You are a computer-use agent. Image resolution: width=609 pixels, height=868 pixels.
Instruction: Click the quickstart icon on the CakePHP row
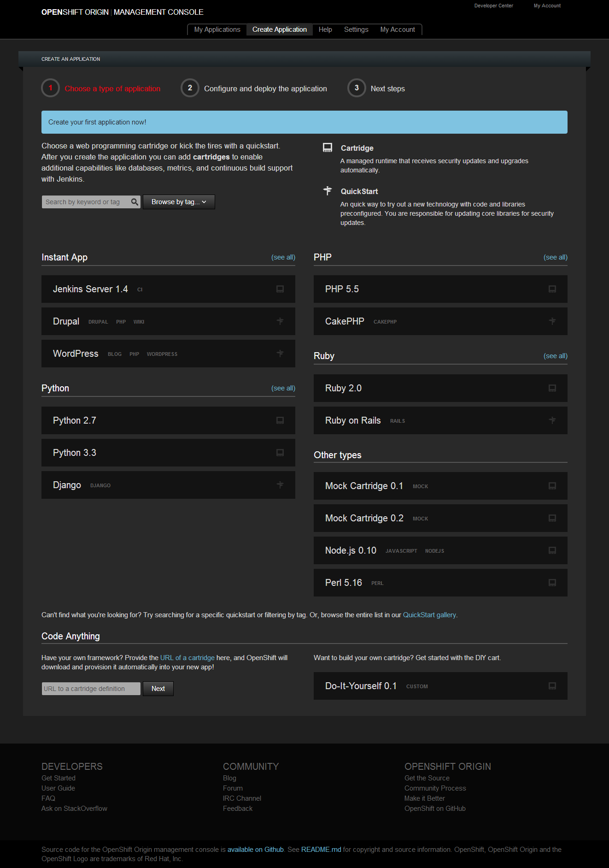click(x=552, y=321)
